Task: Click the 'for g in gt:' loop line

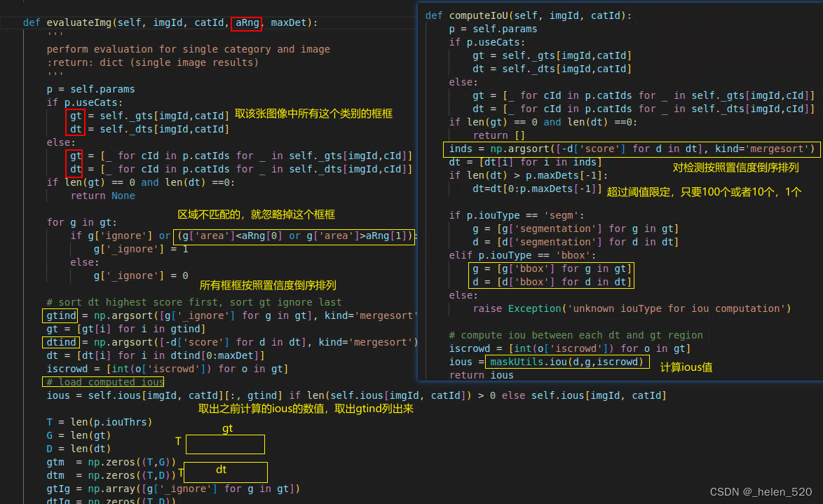Action: point(82,223)
